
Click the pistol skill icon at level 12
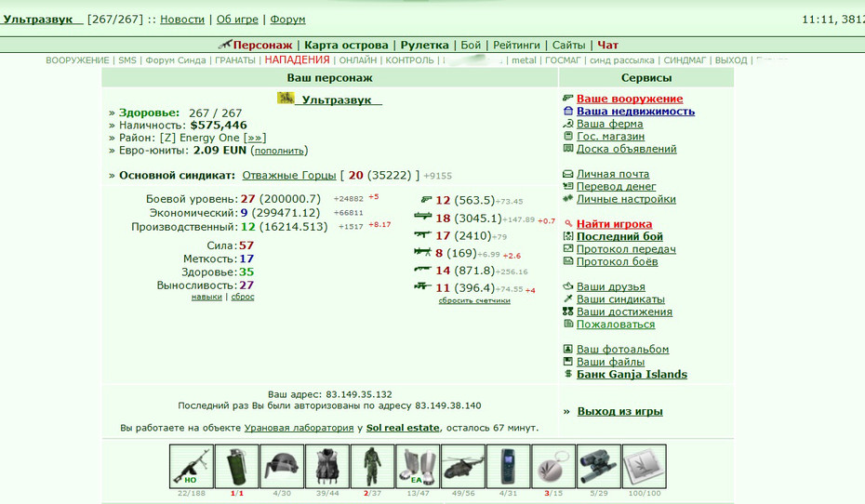tap(426, 200)
